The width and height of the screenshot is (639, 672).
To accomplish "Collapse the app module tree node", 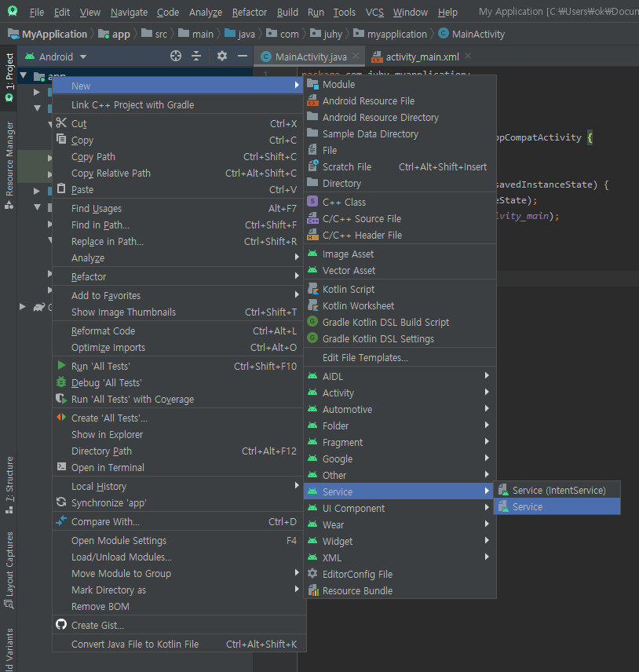I will point(24,76).
